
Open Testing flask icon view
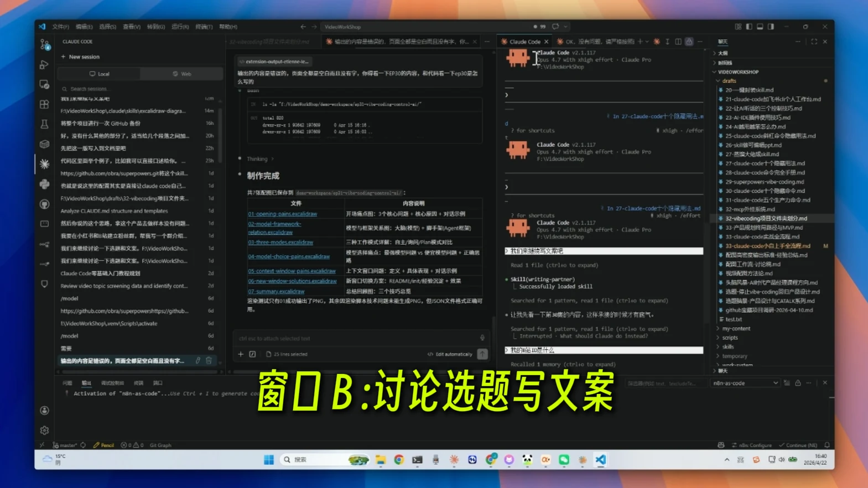click(x=45, y=124)
